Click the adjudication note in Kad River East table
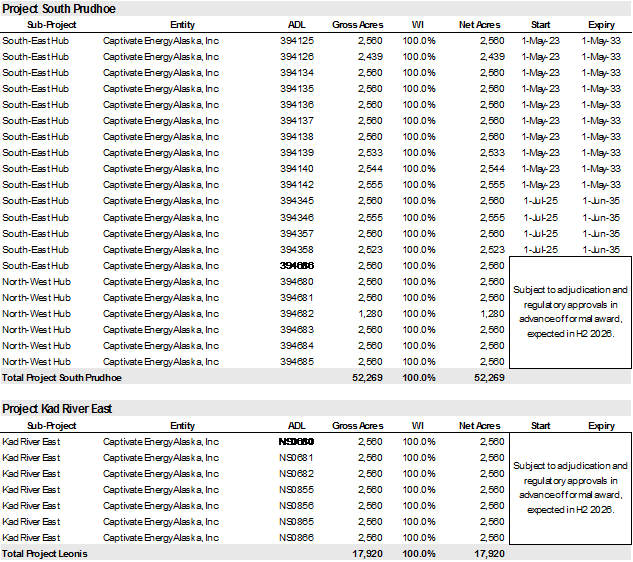 (570, 488)
